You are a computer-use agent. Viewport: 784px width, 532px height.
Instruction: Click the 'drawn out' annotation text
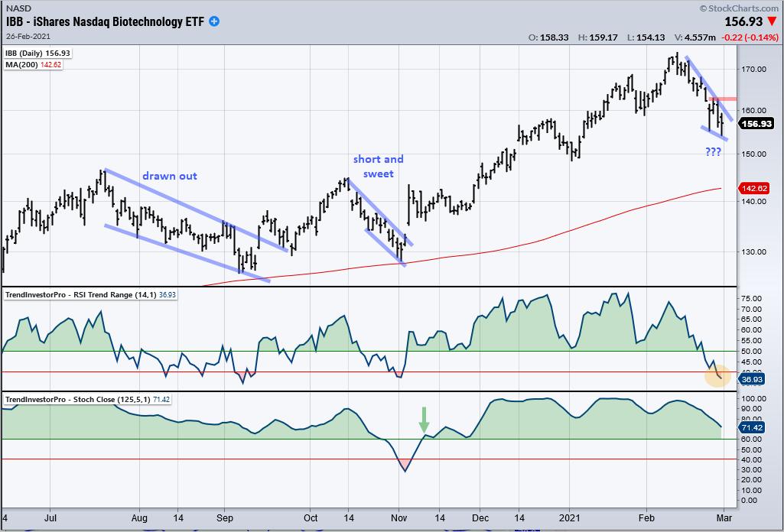[x=169, y=176]
